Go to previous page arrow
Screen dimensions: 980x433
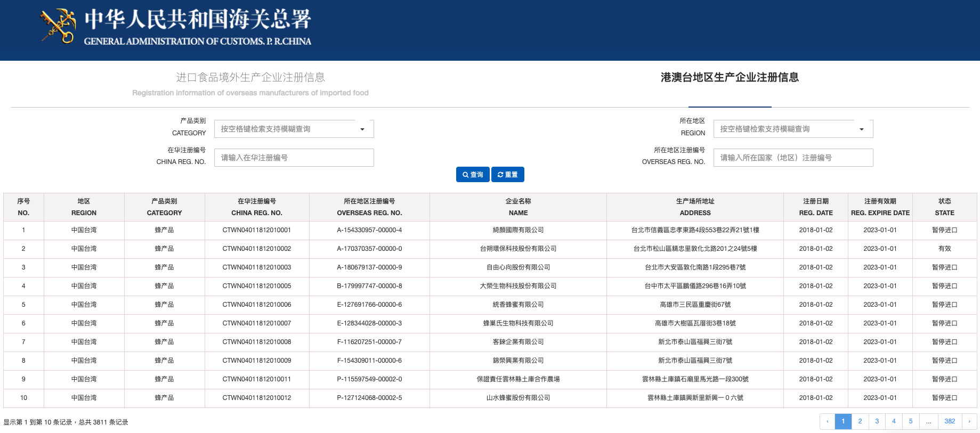[828, 421]
